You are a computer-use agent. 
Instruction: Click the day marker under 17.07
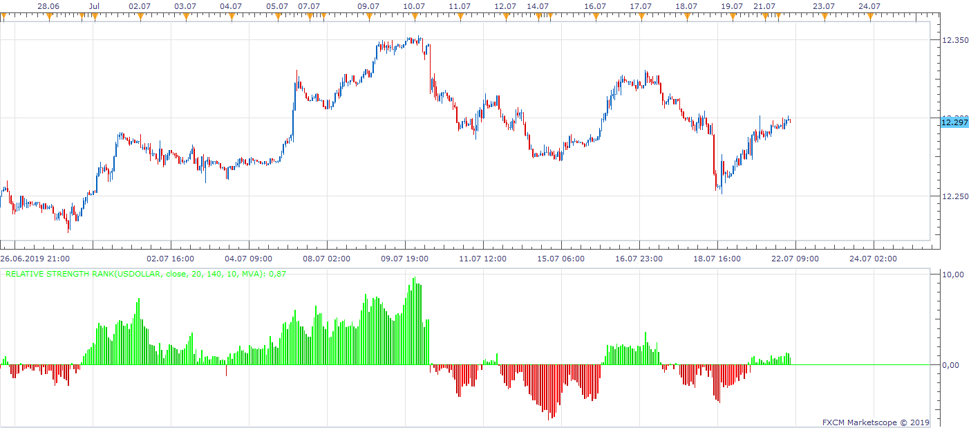(641, 16)
